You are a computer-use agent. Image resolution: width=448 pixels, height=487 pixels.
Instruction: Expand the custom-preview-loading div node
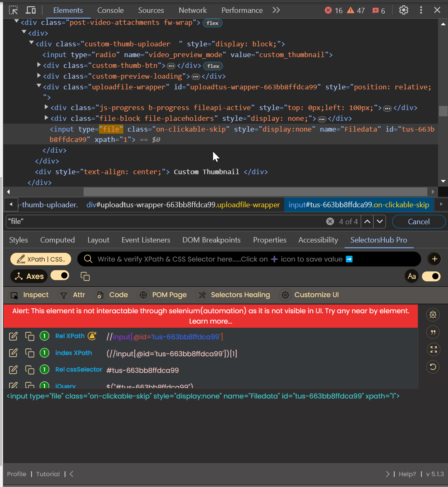pyautogui.click(x=39, y=75)
